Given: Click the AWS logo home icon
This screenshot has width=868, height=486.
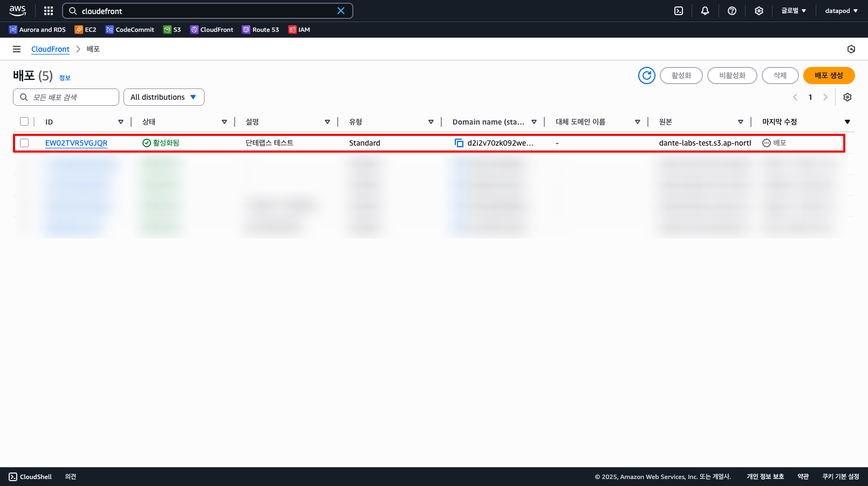Looking at the screenshot, I should tap(17, 11).
